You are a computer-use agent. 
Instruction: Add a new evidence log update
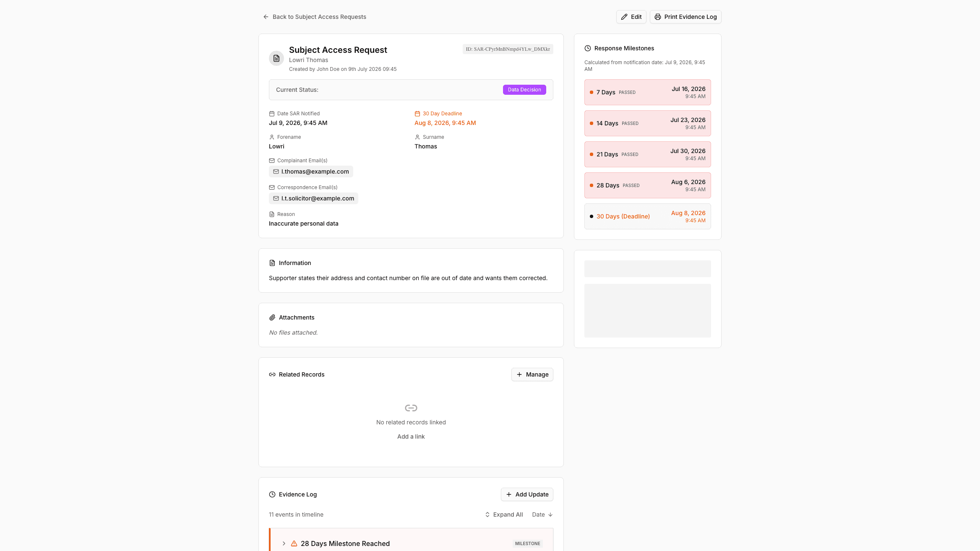[527, 494]
